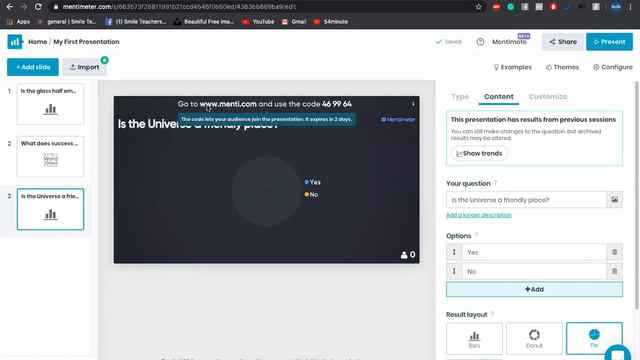
Task: Click help icon next to Your question
Action: [496, 183]
